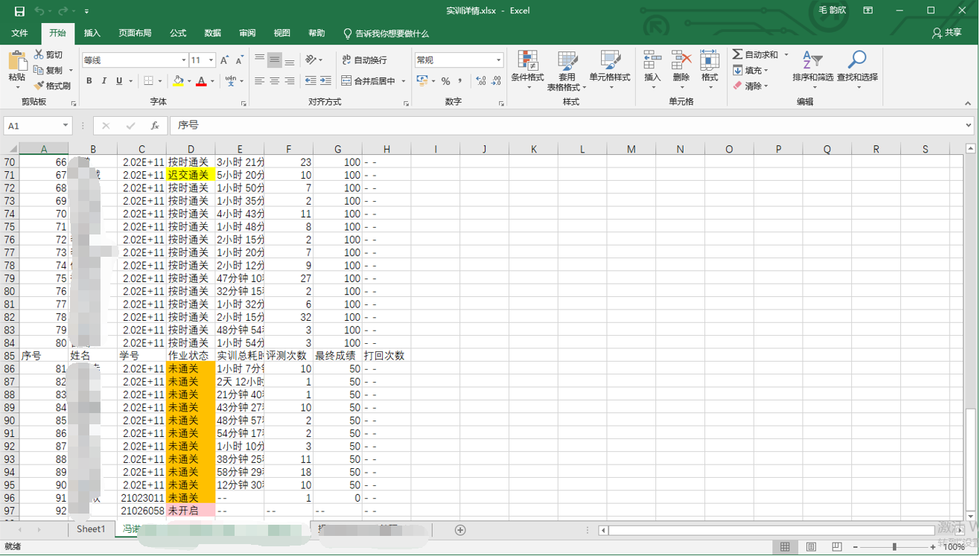Toggle align text right
980x556 pixels.
pos(289,80)
